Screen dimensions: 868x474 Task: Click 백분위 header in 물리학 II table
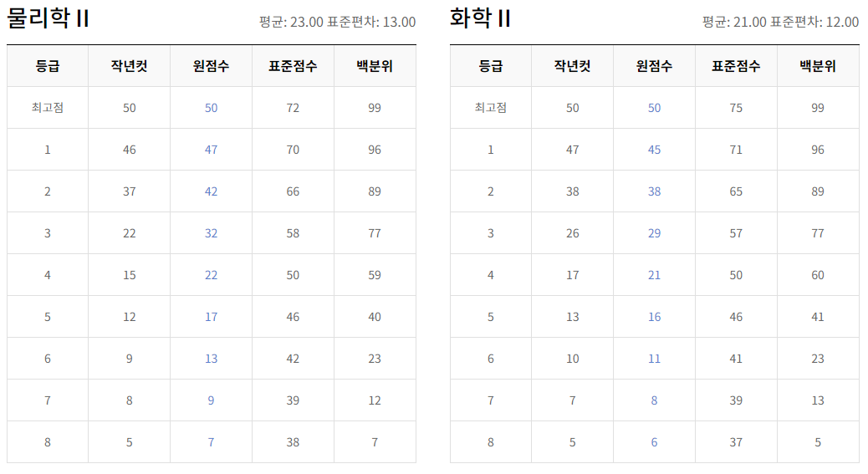(375, 66)
